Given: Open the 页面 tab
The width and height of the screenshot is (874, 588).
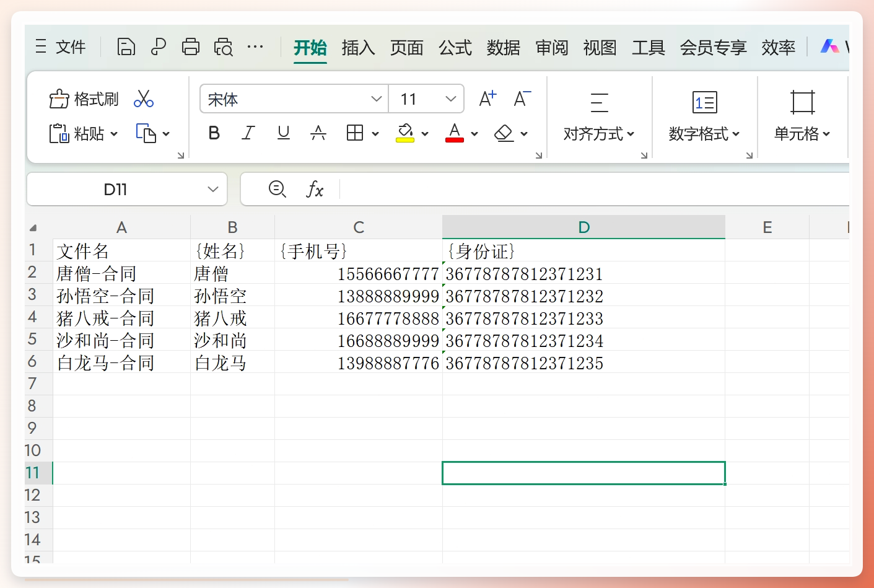Looking at the screenshot, I should (407, 48).
